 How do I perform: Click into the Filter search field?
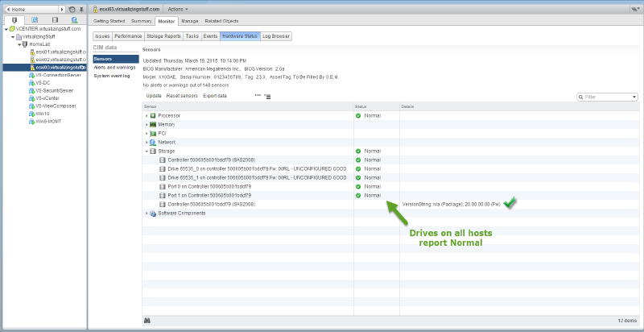609,97
